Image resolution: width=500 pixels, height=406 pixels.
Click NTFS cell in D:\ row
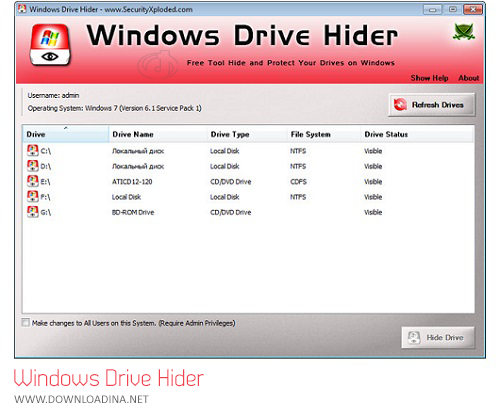coord(298,166)
